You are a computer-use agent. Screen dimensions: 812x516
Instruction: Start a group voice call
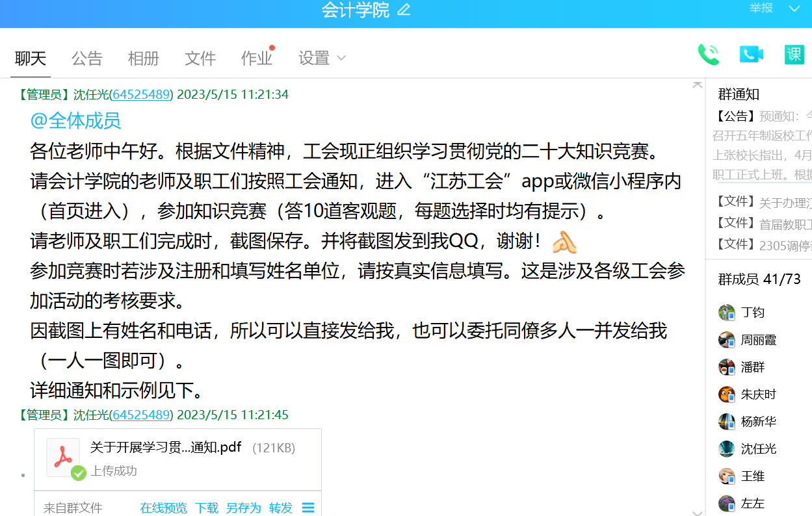click(x=708, y=55)
